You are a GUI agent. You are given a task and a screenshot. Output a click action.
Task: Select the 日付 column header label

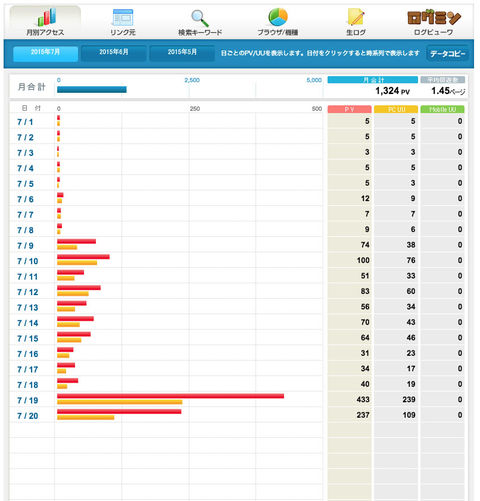pyautogui.click(x=31, y=108)
